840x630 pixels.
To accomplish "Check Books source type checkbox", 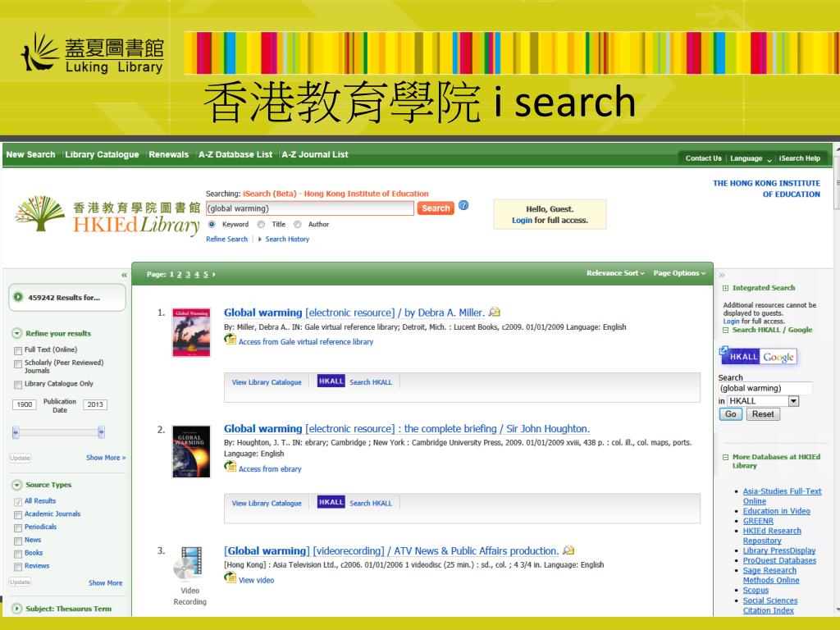I will (x=18, y=554).
